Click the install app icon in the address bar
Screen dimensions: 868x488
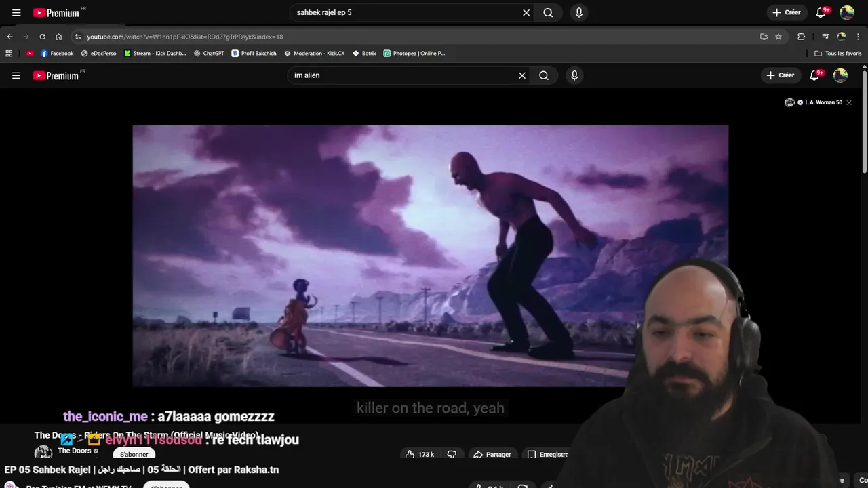pos(764,37)
